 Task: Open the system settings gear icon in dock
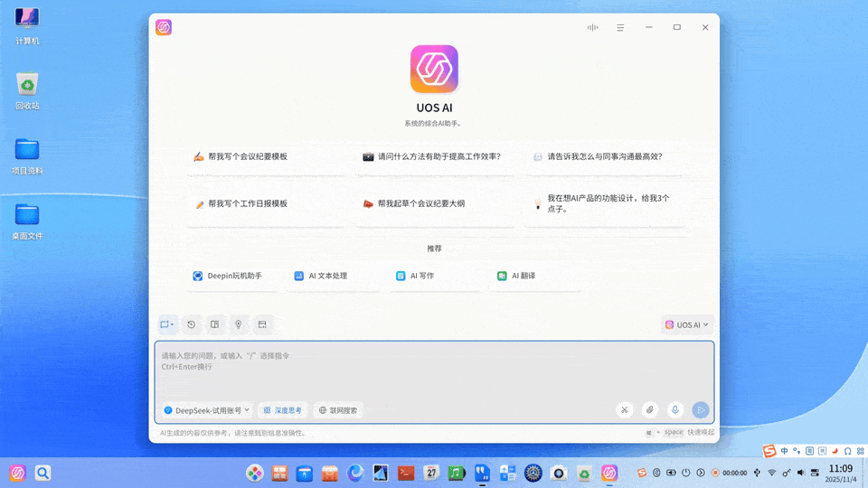533,473
